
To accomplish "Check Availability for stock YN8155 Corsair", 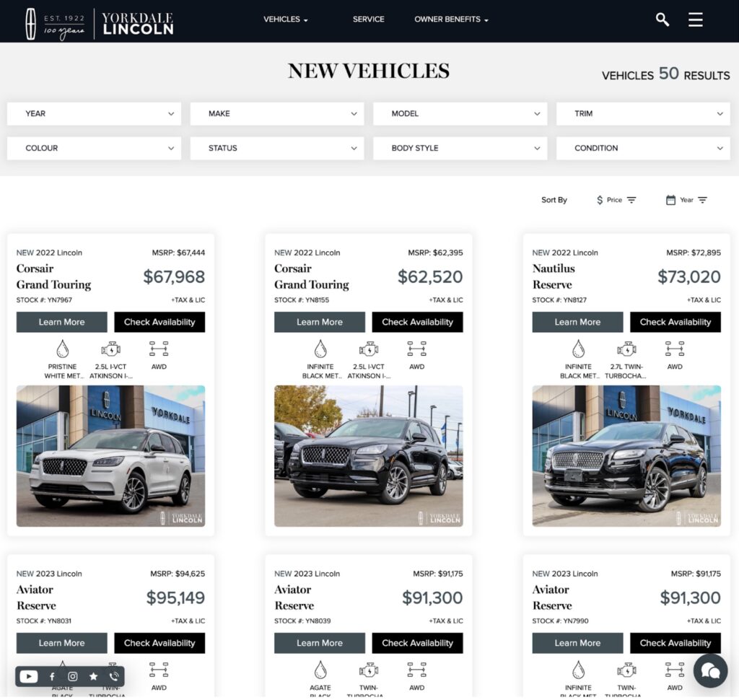I will coord(417,322).
